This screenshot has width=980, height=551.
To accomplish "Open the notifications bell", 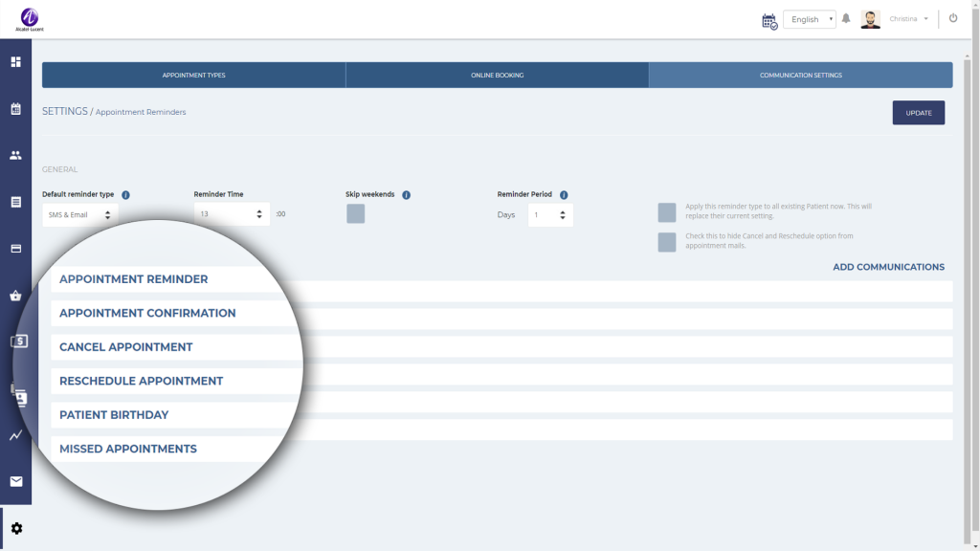I will [846, 19].
